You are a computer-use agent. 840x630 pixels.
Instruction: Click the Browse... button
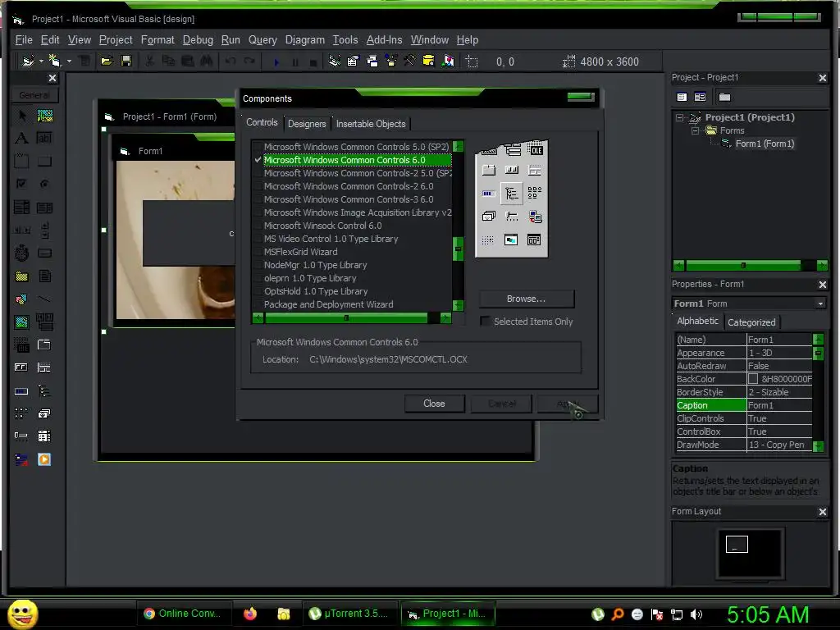pyautogui.click(x=526, y=299)
